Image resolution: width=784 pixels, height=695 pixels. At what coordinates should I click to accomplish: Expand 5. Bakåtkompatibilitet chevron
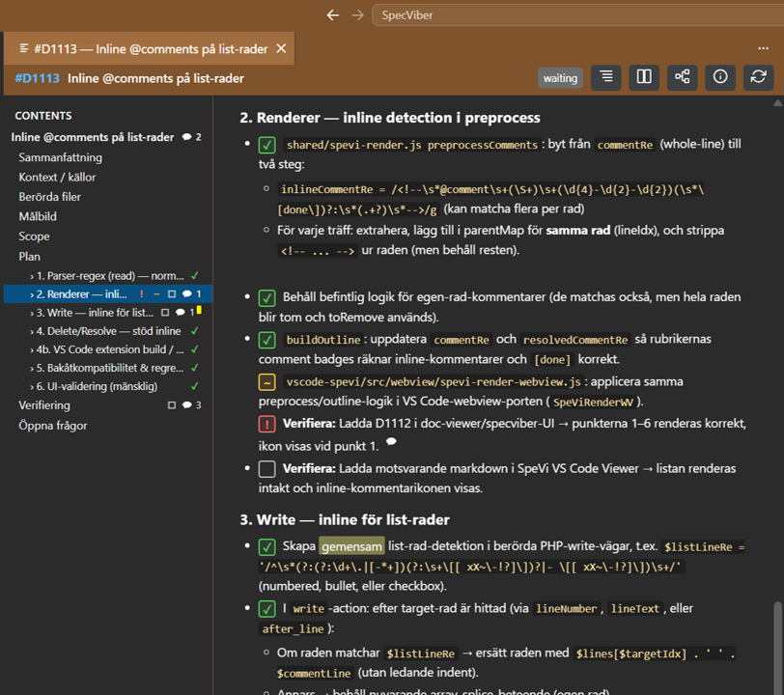click(32, 369)
